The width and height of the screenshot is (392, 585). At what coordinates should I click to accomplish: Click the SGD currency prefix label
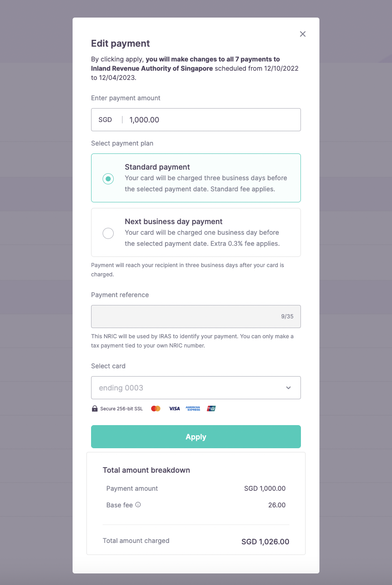105,120
